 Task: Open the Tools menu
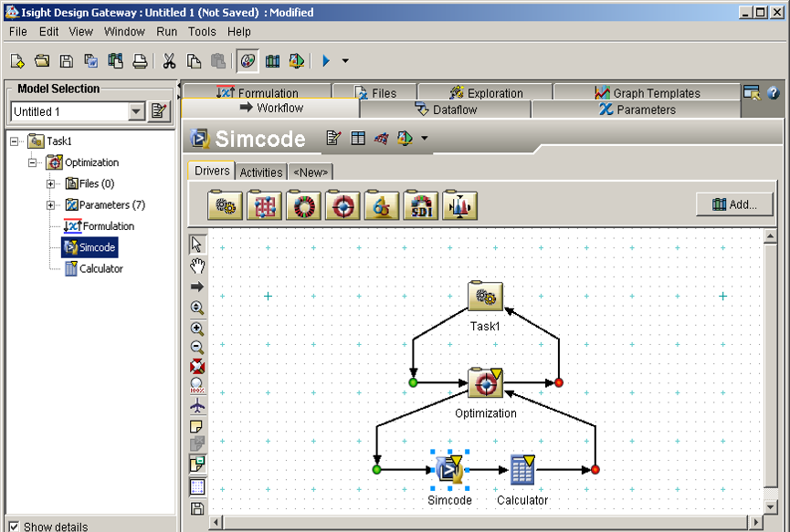[202, 32]
